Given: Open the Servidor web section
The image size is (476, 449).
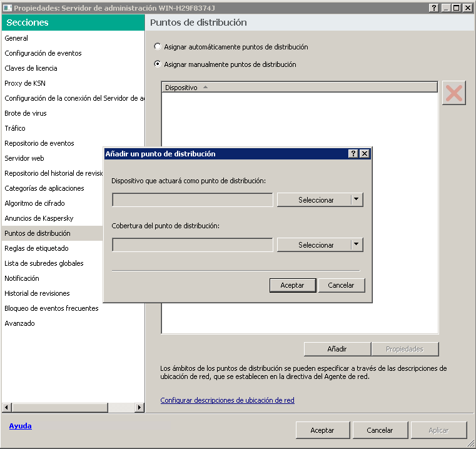Looking at the screenshot, I should 52,158.
